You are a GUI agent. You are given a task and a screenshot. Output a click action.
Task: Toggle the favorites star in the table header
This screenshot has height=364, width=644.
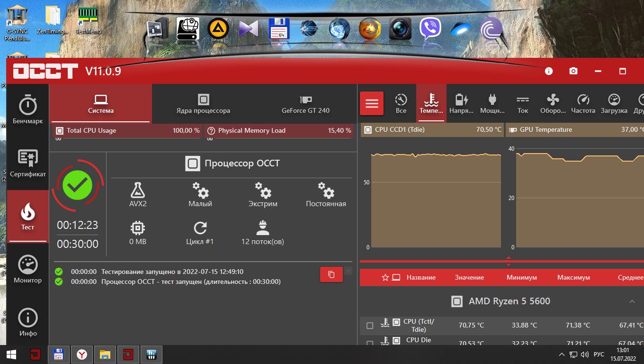(385, 277)
